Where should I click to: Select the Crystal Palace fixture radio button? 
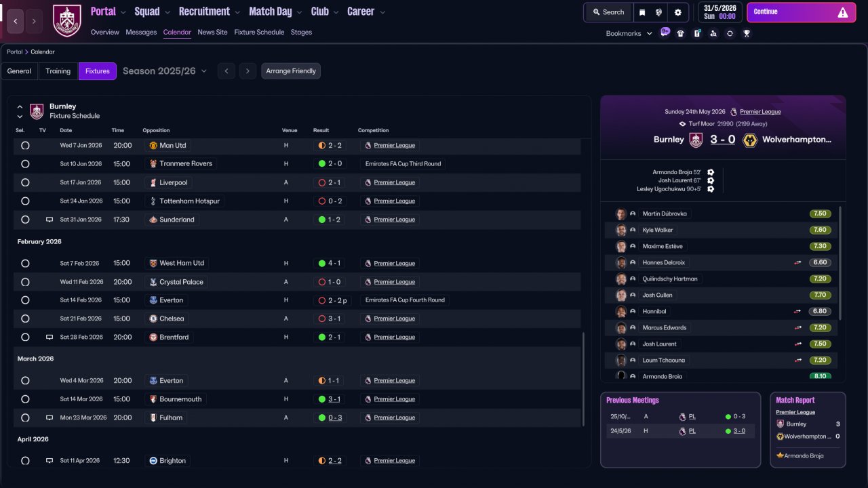coord(25,282)
